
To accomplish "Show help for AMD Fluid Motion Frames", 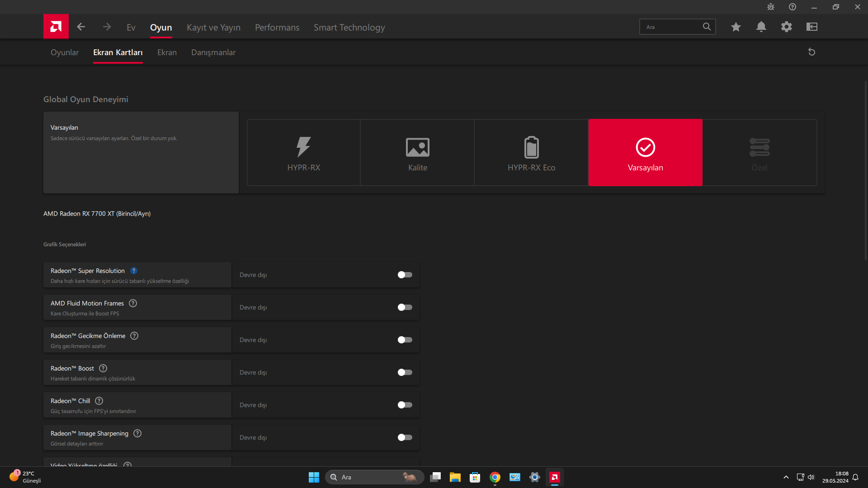I will point(133,303).
